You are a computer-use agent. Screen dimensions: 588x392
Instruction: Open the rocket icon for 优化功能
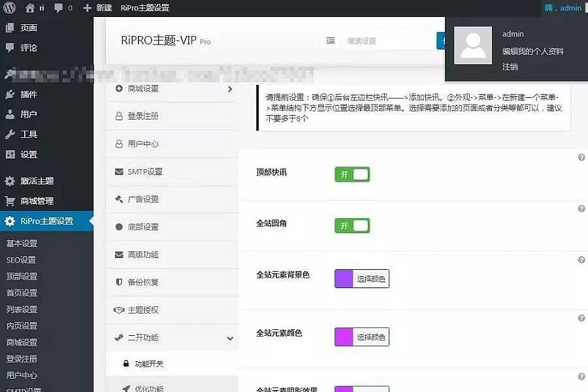(x=126, y=388)
